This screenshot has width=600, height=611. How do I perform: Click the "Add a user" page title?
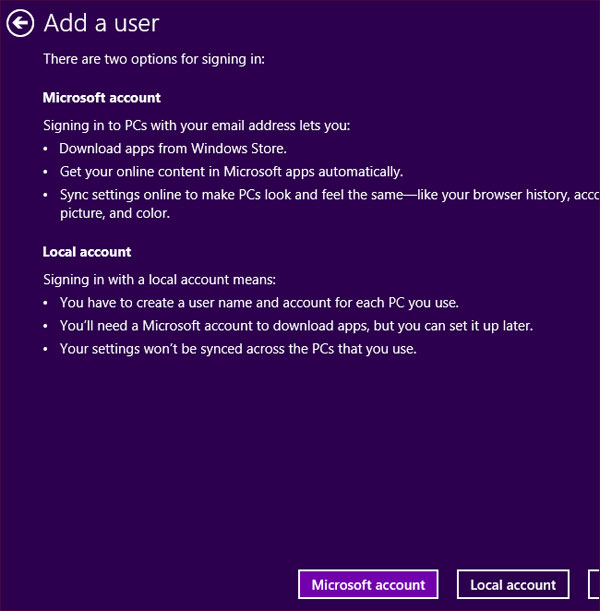click(101, 23)
